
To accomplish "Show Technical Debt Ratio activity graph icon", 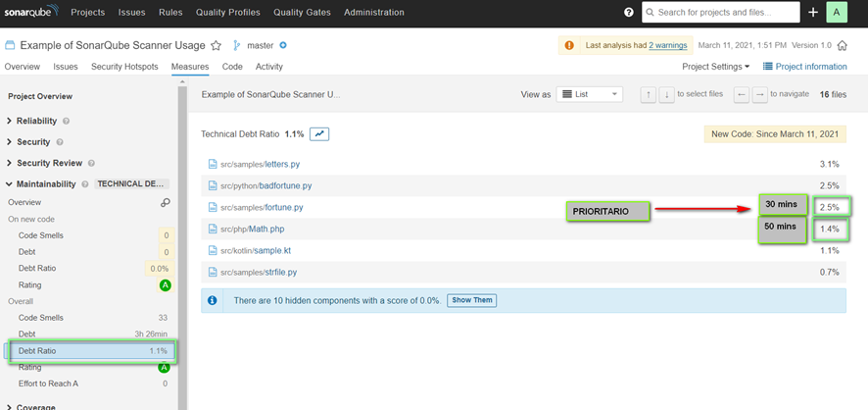I will (319, 134).
